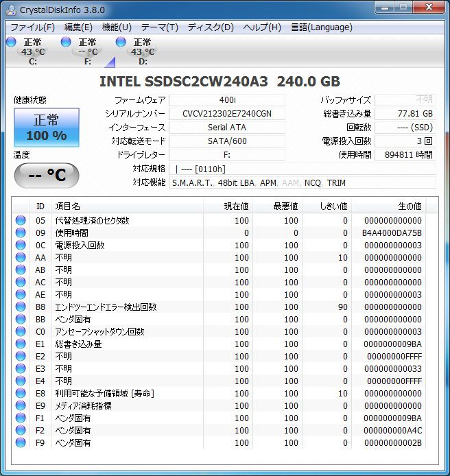
Task: Click status orb of attribute E4
Action: (x=21, y=381)
